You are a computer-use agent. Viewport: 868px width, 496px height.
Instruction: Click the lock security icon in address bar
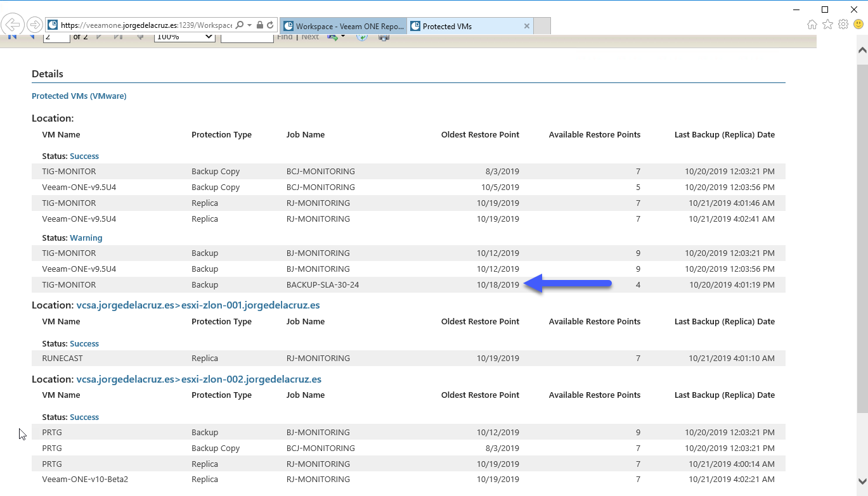tap(260, 25)
